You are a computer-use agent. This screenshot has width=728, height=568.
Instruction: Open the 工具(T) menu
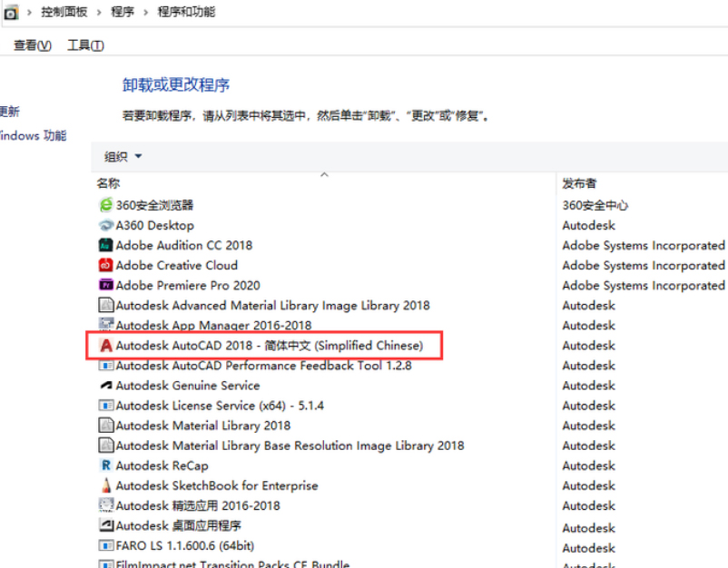(85, 45)
